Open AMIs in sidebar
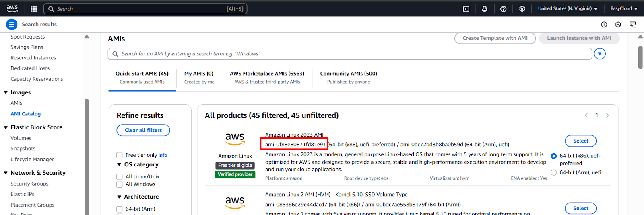 click(17, 103)
